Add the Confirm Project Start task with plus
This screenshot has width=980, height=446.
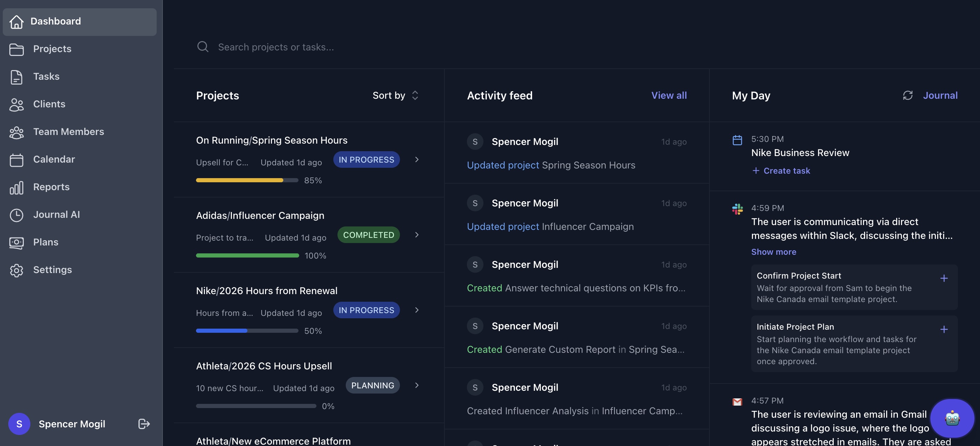[944, 278]
